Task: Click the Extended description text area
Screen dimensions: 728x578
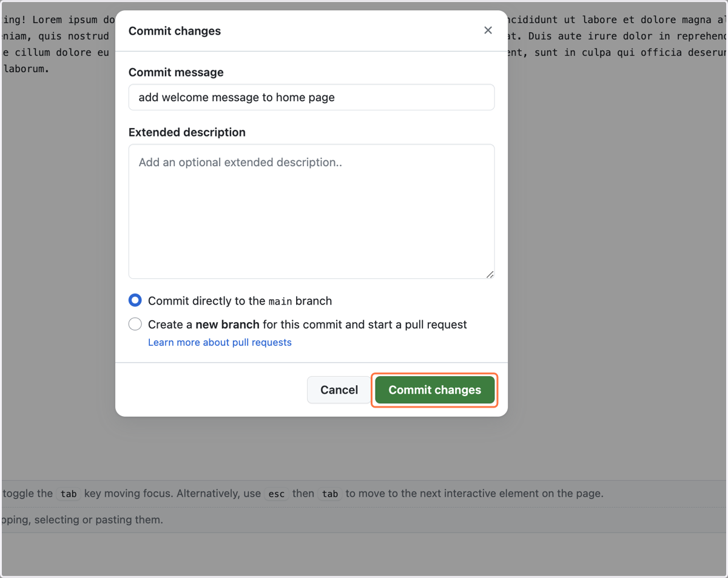Action: pos(311,211)
